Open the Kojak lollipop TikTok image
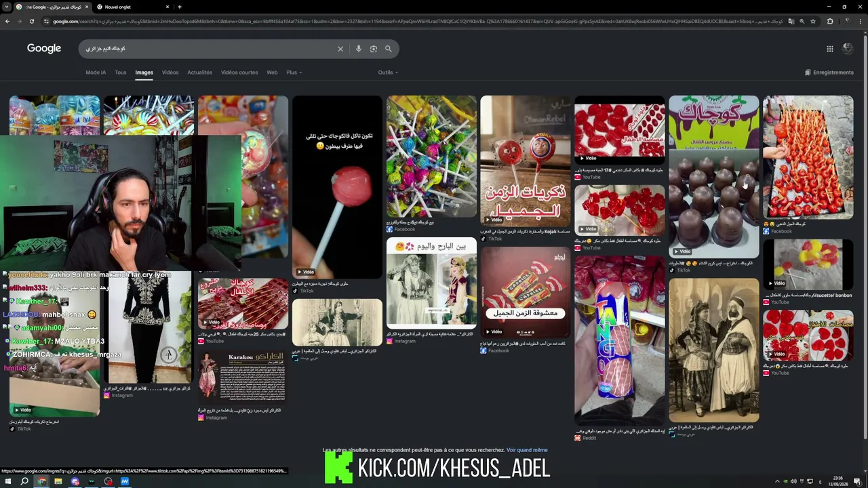Image resolution: width=868 pixels, height=488 pixels. pos(526,161)
